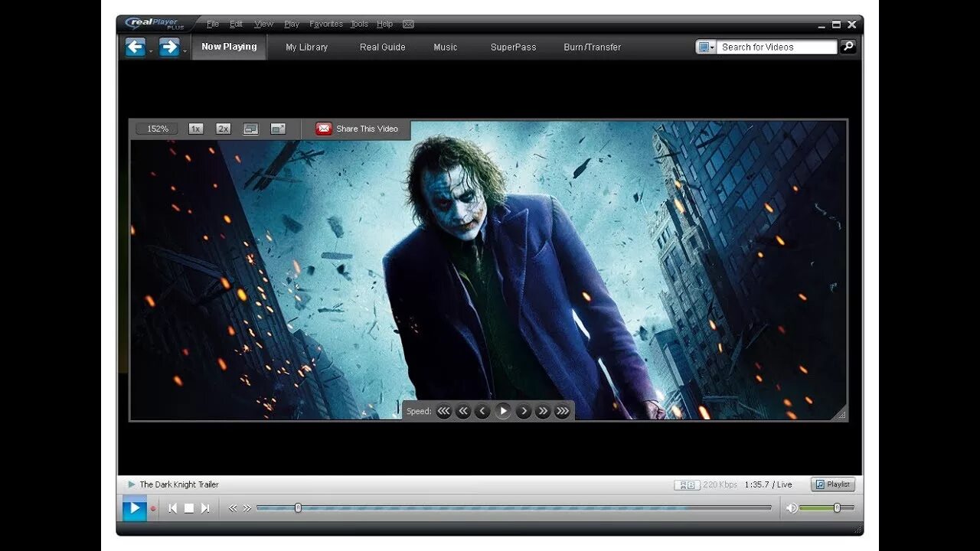The image size is (980, 551).
Task: Set video size to 2x
Action: (224, 129)
